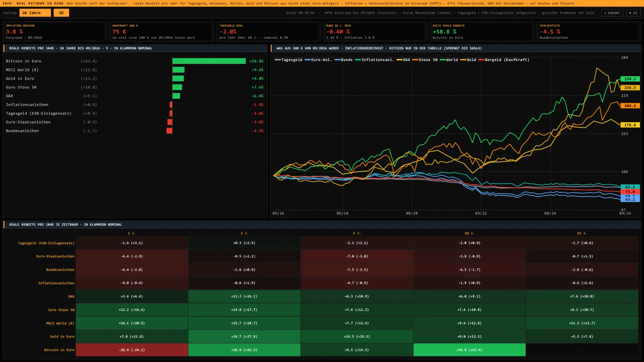Click the SCHLECHTESTE -4.5 % card
The height and width of the screenshot is (362, 644).
589,31
